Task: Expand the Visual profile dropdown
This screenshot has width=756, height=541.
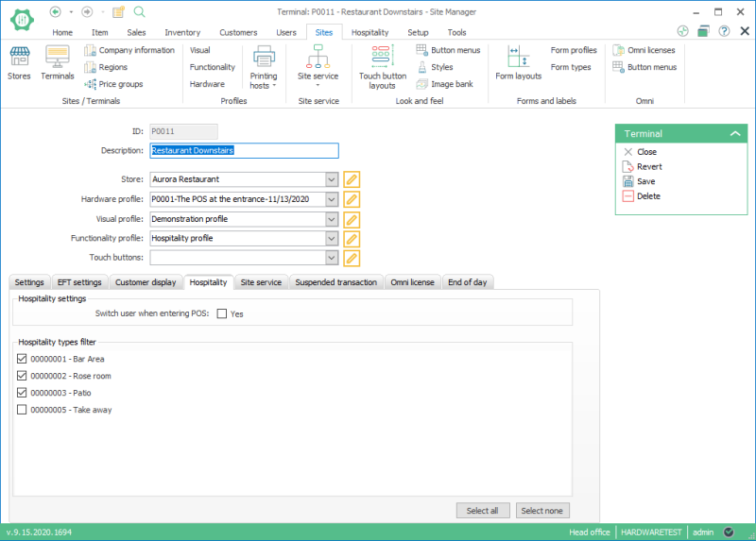Action: point(332,219)
